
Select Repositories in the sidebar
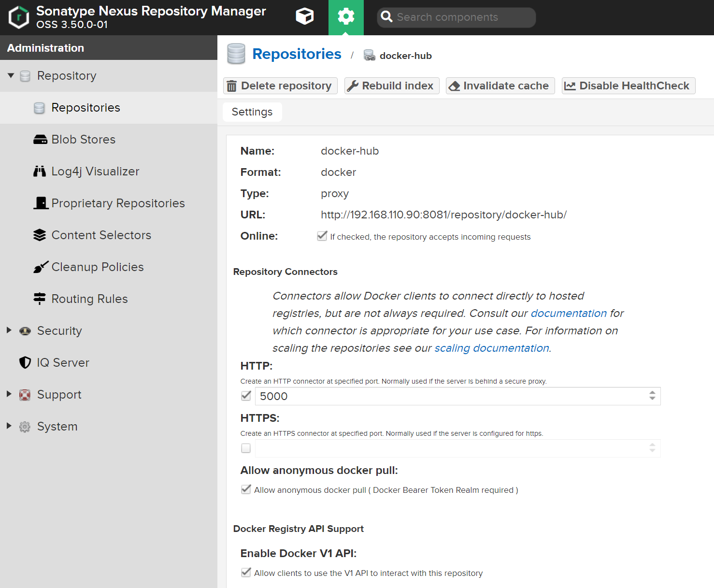pos(109,108)
